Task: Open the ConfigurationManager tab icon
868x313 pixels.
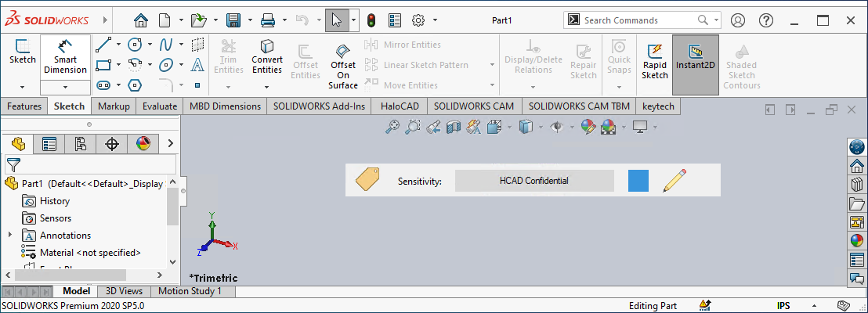Action: 80,144
